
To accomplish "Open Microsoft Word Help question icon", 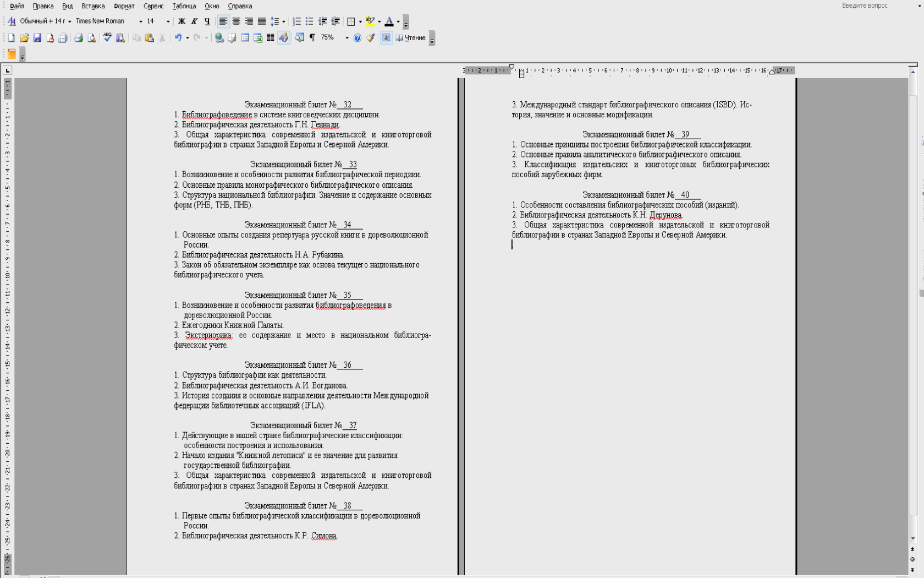I will tap(358, 38).
